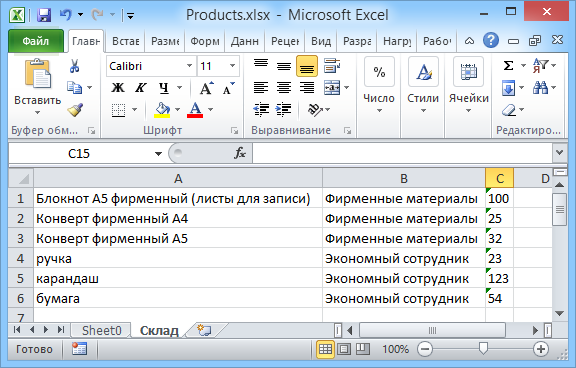Click the zoom slider handle
576x368 pixels.
pos(483,348)
